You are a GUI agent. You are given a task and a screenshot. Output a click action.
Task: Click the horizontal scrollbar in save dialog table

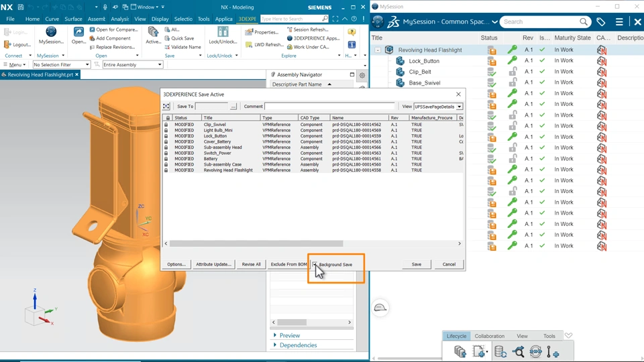click(256, 243)
